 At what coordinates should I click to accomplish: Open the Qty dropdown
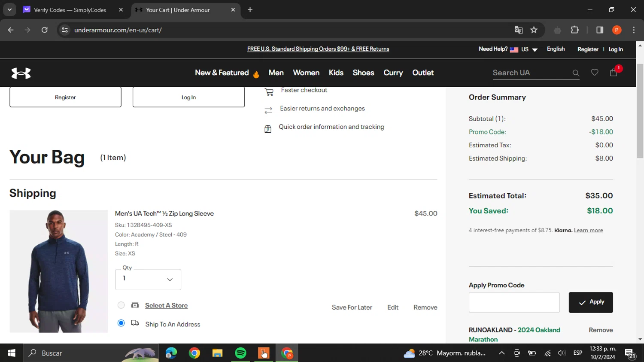148,280
